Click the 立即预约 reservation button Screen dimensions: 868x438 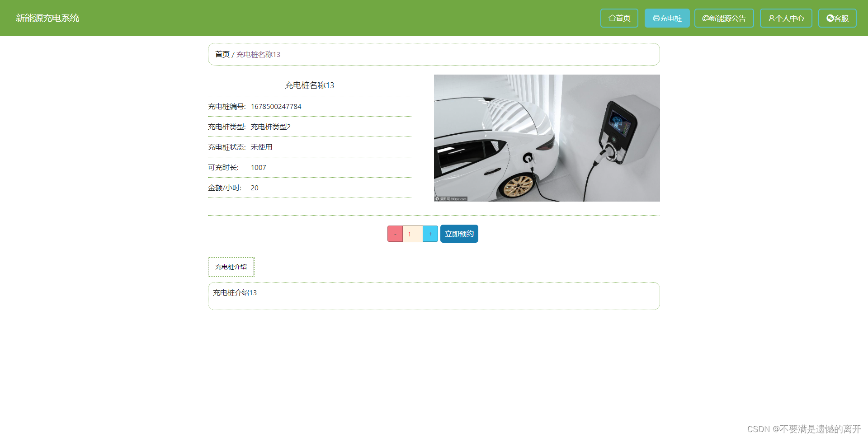click(x=459, y=234)
